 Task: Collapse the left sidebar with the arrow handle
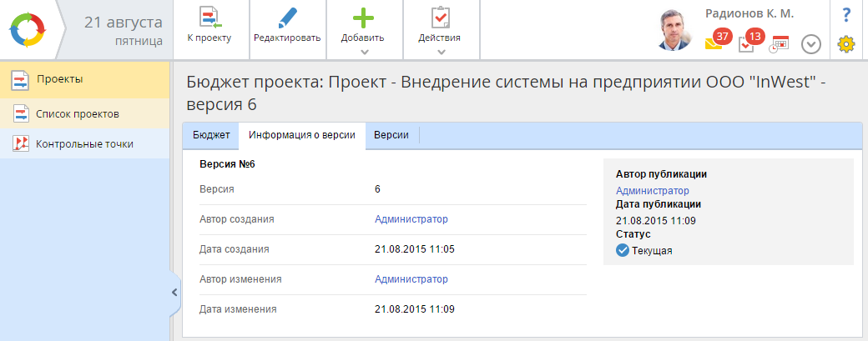tap(174, 292)
